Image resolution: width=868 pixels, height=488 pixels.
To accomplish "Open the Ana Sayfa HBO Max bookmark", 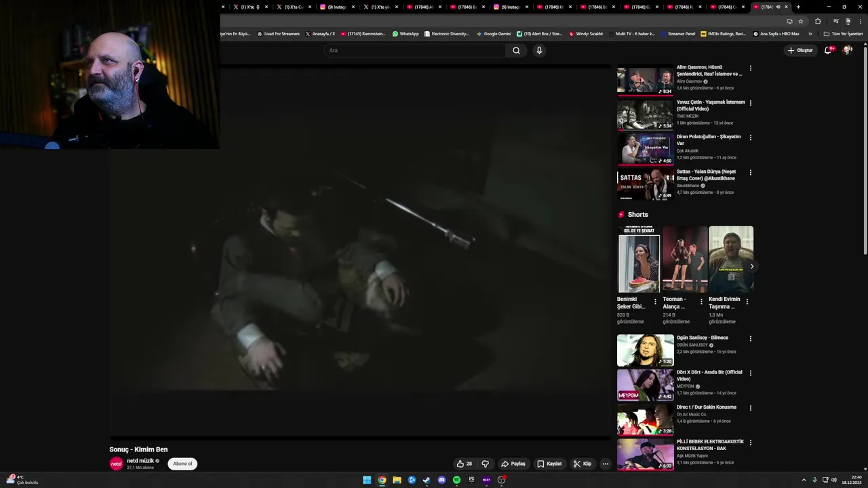I will click(776, 34).
